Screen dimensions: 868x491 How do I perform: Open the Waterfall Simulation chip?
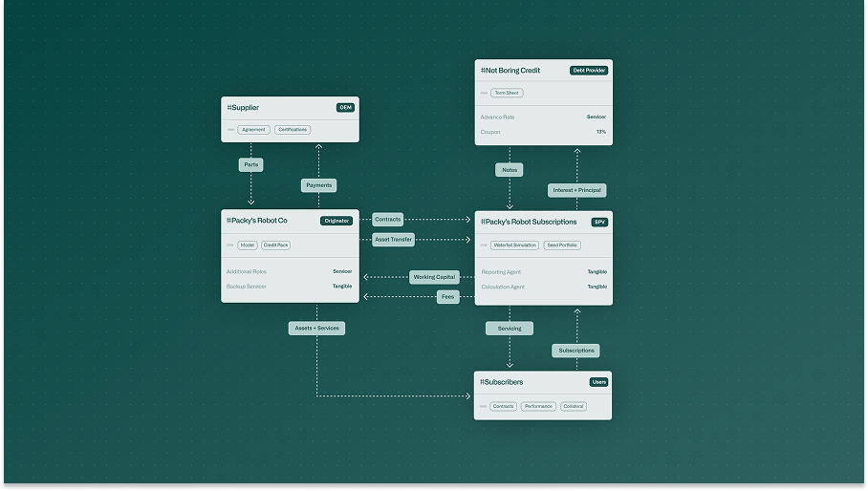(515, 245)
